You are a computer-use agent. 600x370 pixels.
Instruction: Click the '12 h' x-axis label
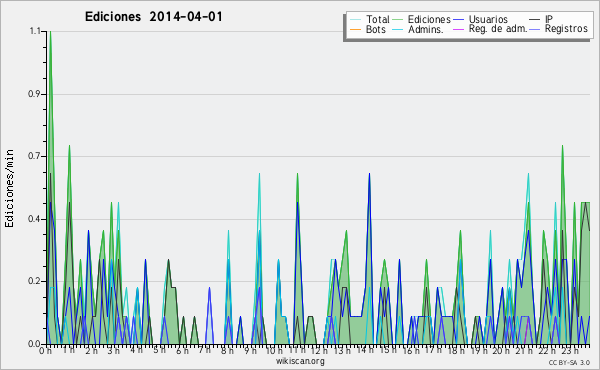(320, 351)
